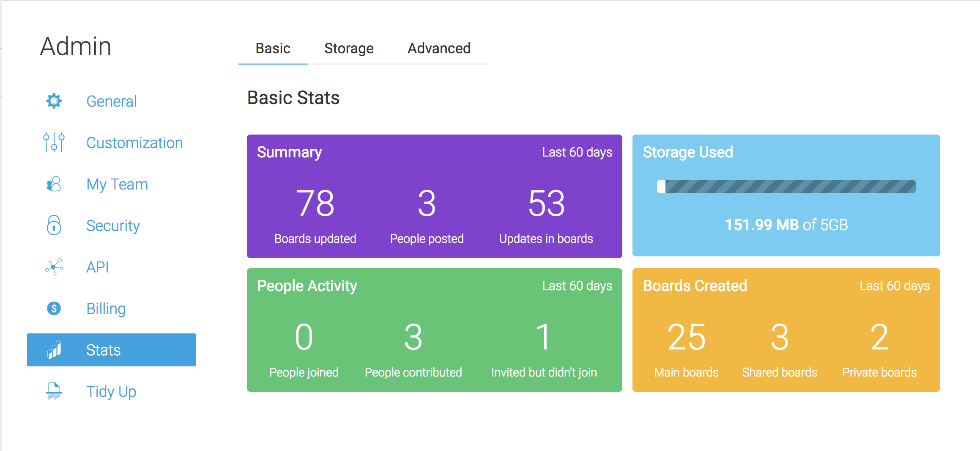Click the Invited but didn't join label
This screenshot has height=451, width=980.
544,372
